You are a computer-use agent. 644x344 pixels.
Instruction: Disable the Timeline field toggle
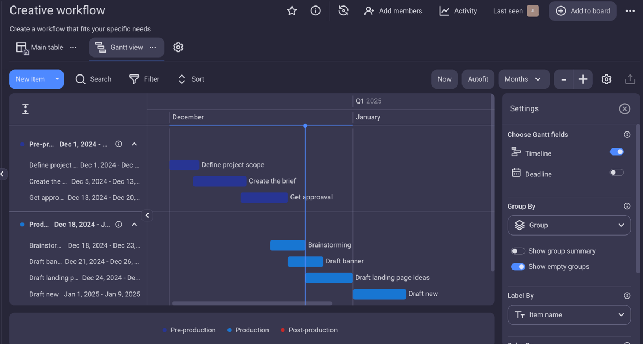click(617, 152)
